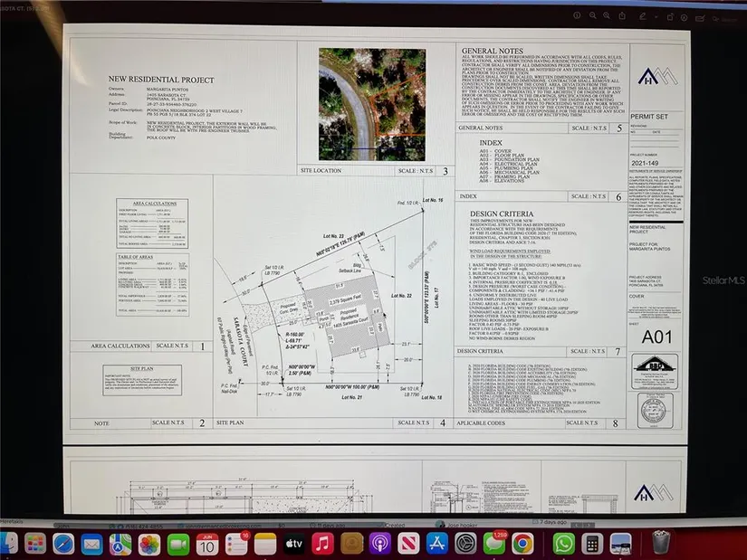Open Messages with 1,259 unread badge
This screenshot has height=560, width=747.
coord(494,543)
